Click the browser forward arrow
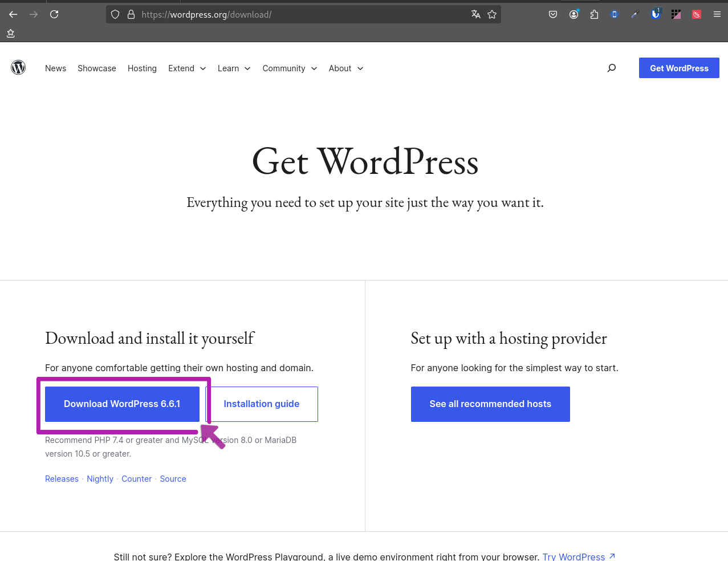728x561 pixels. [x=34, y=14]
